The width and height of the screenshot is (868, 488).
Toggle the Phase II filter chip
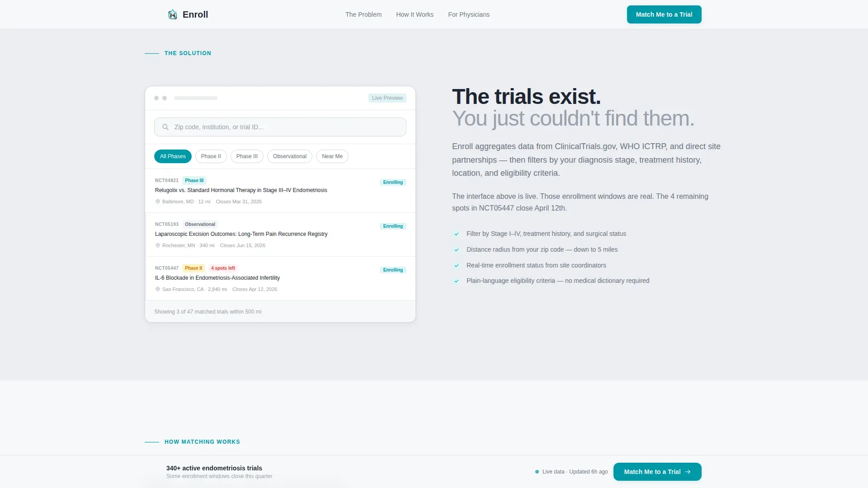point(211,156)
